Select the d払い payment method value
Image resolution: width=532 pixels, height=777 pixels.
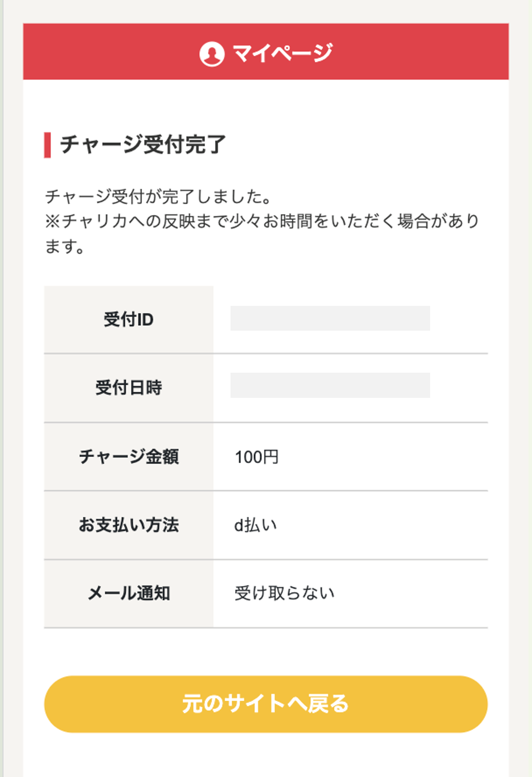click(x=255, y=525)
